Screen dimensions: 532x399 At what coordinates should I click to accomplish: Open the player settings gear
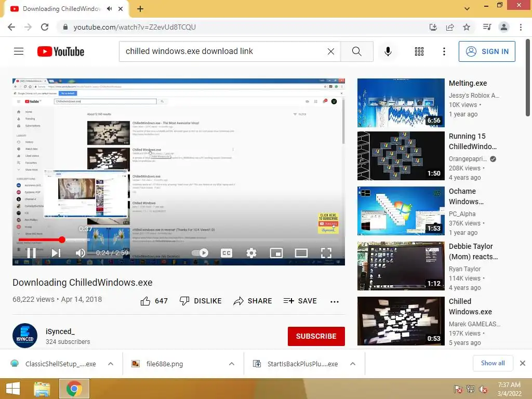pyautogui.click(x=251, y=253)
